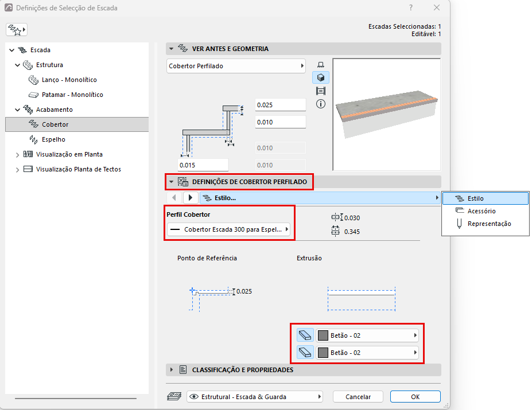Click the info icon beside the preview

coord(321,104)
